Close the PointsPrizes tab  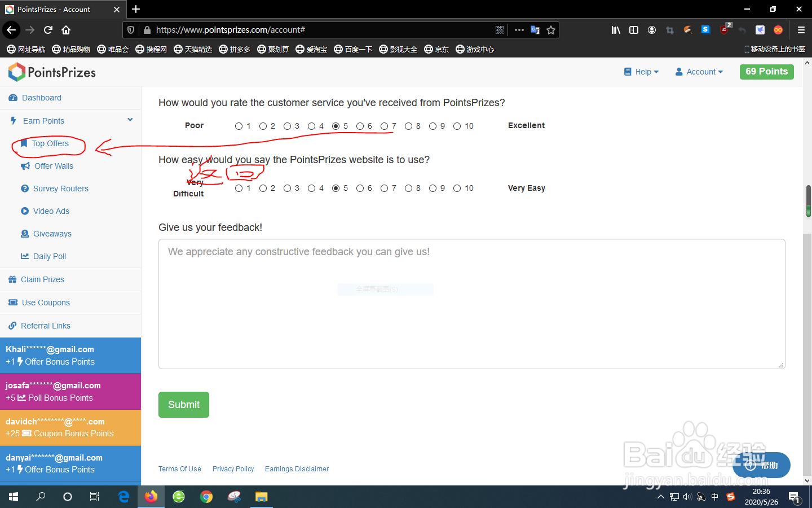pyautogui.click(x=117, y=10)
